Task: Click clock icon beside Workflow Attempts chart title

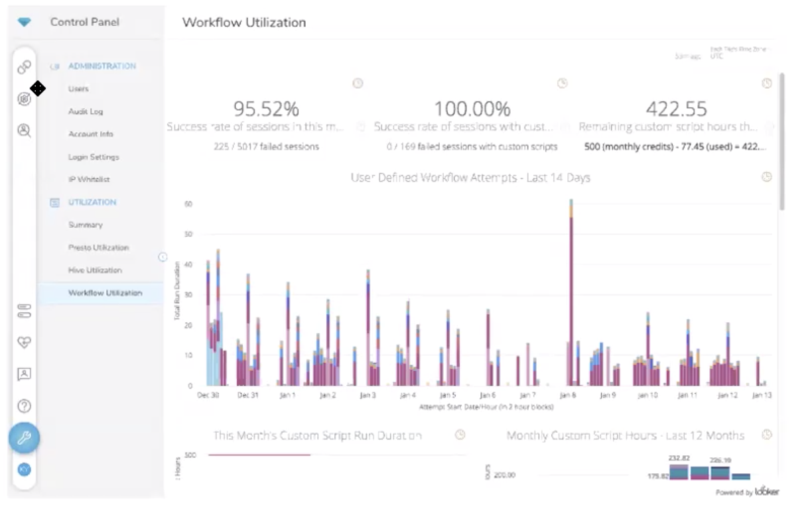Action: 767,177
